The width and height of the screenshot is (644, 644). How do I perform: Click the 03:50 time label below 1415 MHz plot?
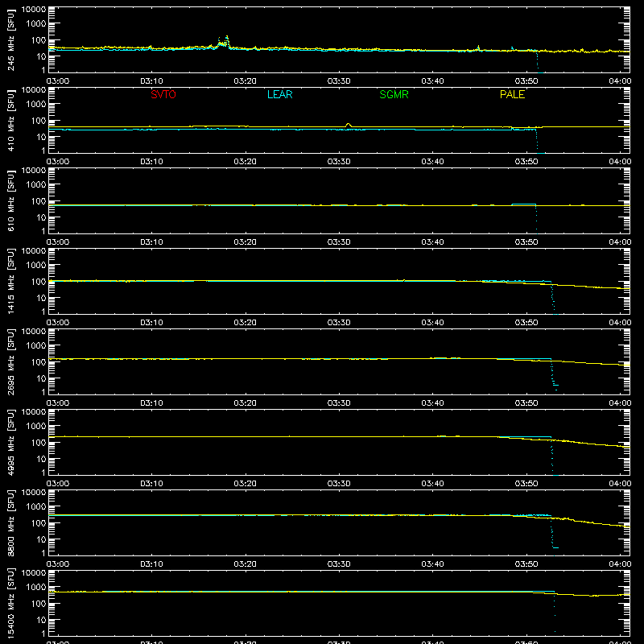tap(526, 323)
